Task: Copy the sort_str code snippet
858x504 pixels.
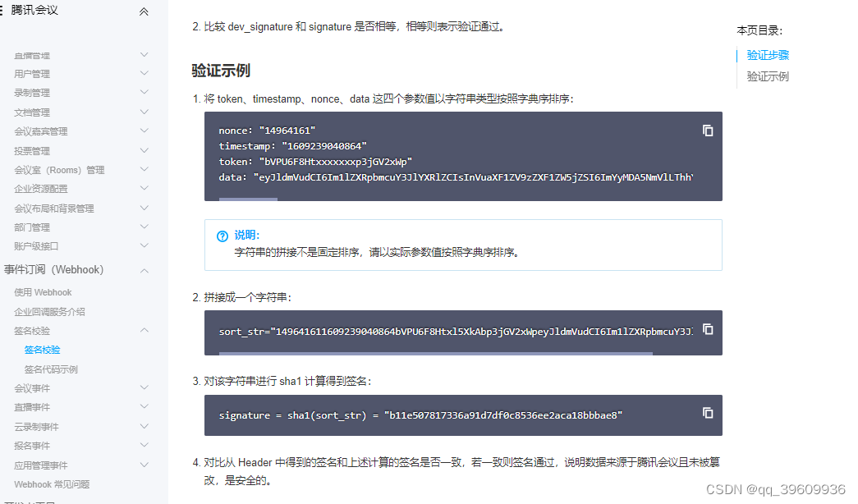Action: 708,329
